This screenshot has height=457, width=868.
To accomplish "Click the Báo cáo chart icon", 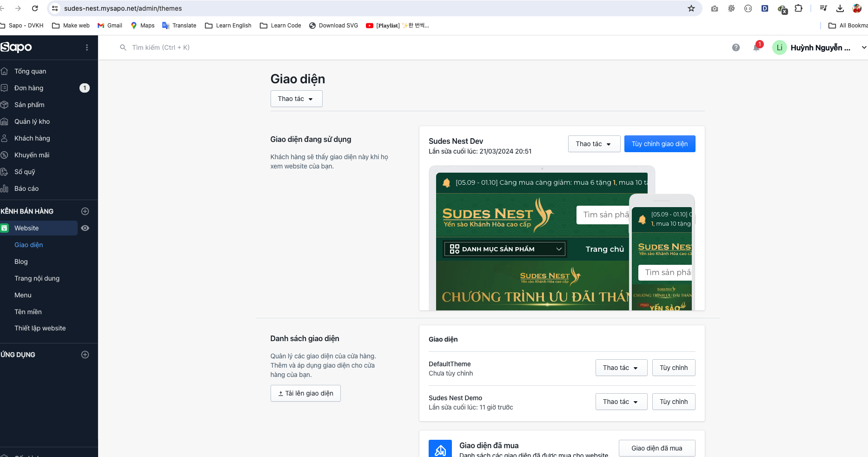I will [x=5, y=188].
